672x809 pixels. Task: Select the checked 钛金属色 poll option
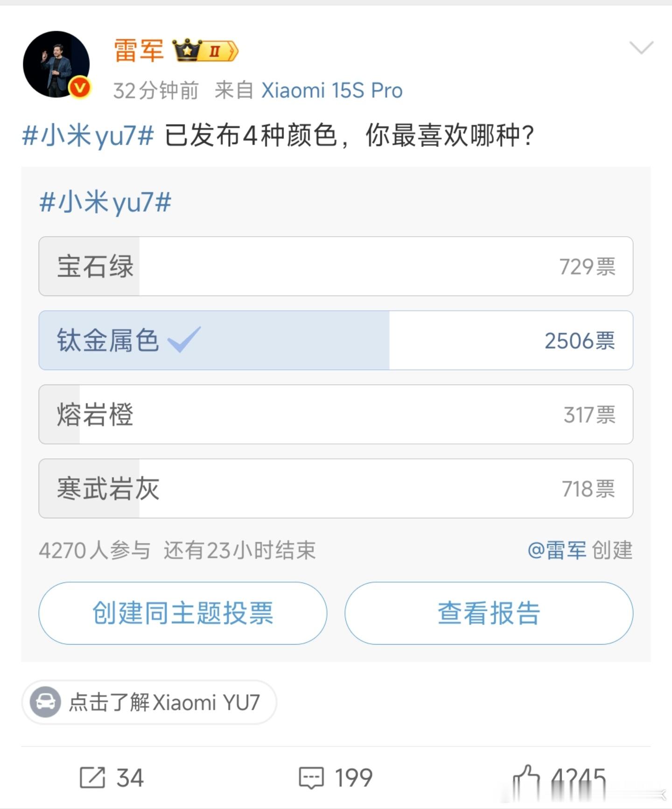pyautogui.click(x=335, y=340)
